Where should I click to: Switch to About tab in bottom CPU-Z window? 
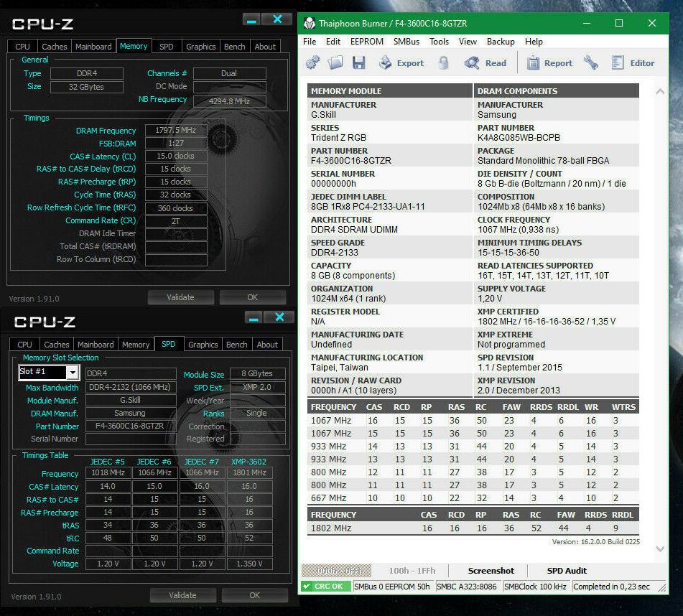[267, 345]
